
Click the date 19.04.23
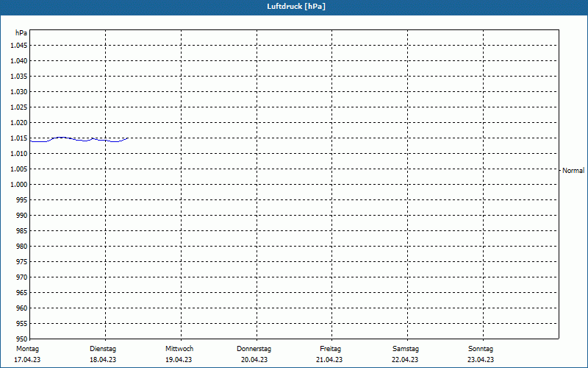pyautogui.click(x=179, y=360)
